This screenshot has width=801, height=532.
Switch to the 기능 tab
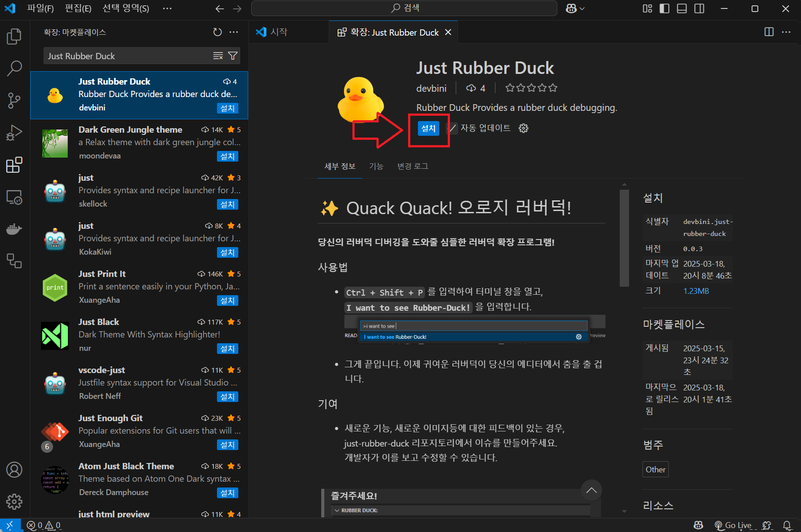[376, 166]
